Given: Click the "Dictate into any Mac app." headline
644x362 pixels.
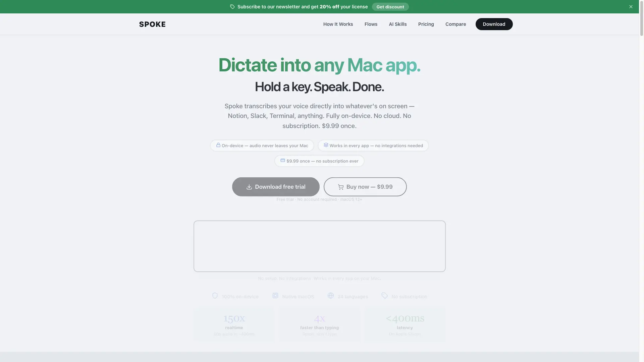Looking at the screenshot, I should pos(319,65).
